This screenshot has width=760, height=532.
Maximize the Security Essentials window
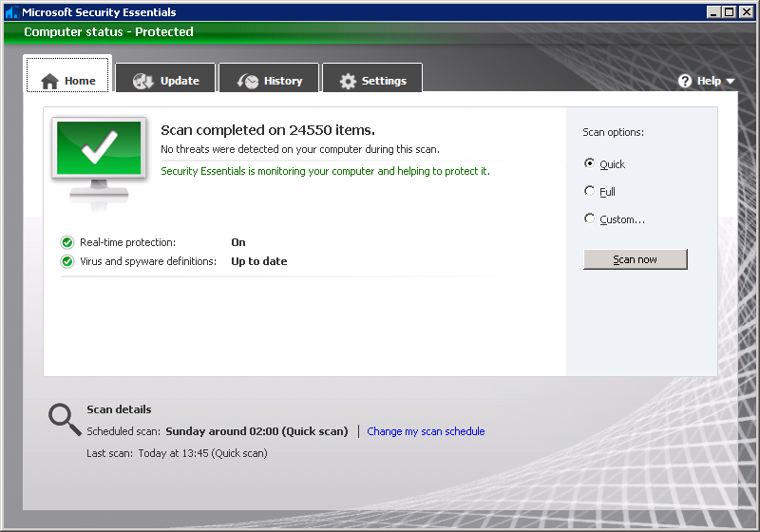tap(729, 12)
